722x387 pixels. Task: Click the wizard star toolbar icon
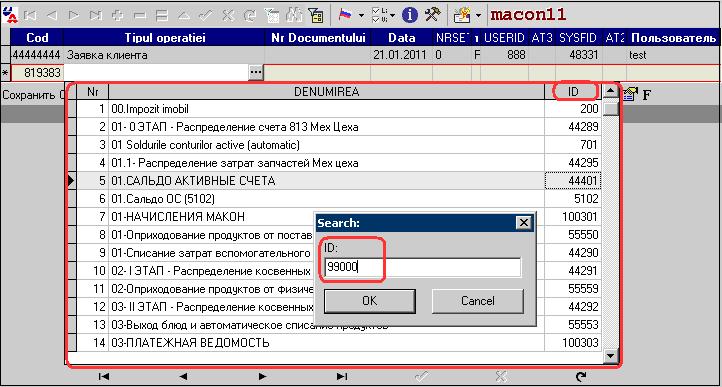[x=461, y=15]
